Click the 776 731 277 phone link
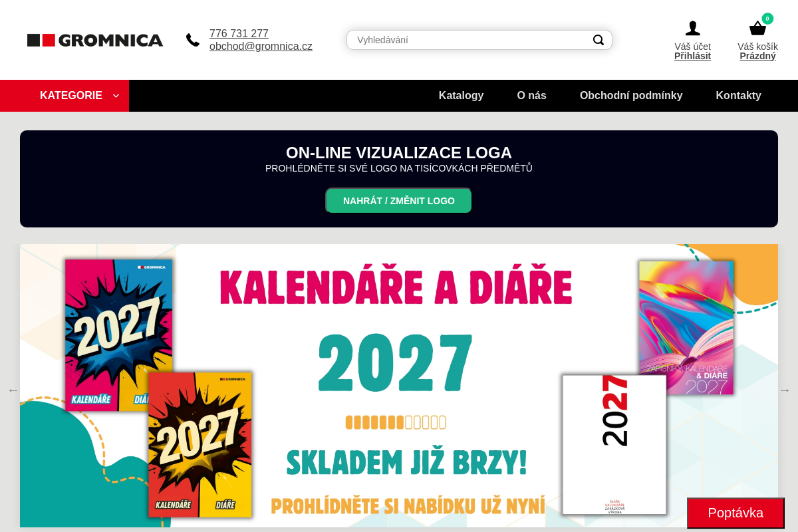Screen dimensions: 798x532 (239, 34)
